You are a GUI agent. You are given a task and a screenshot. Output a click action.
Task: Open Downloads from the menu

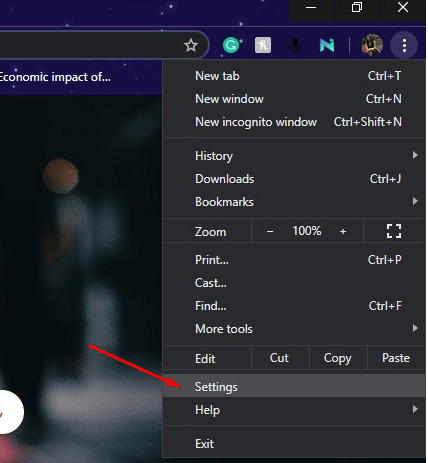pos(294,179)
